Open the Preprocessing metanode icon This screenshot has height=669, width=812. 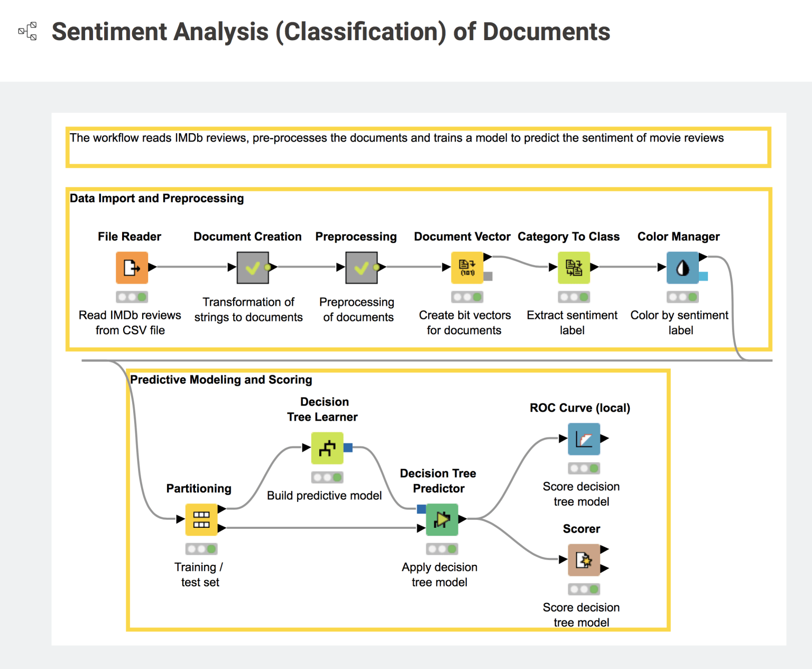coord(362,268)
